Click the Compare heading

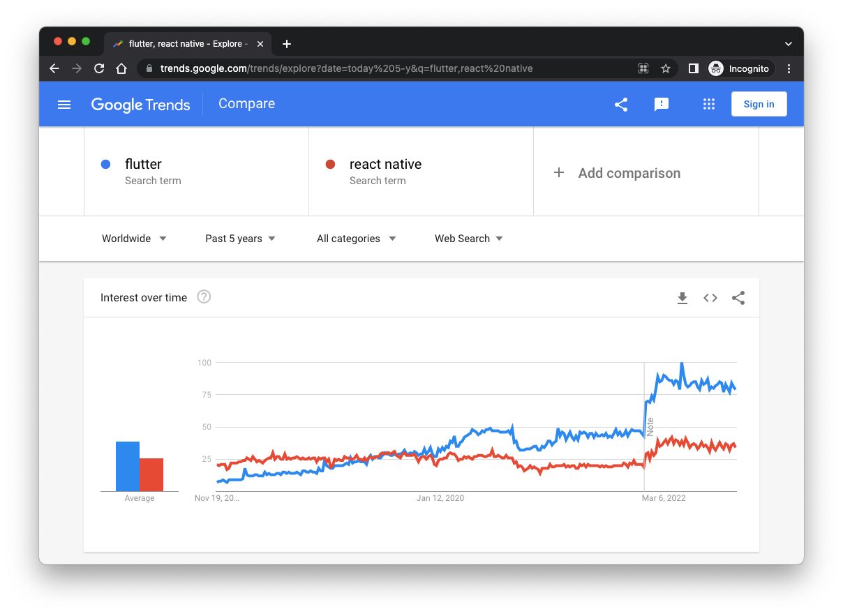point(246,104)
